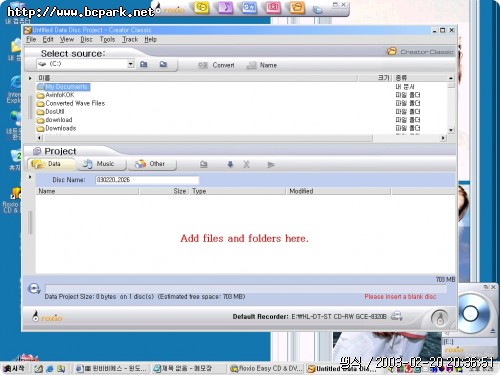The height and width of the screenshot is (375, 500).
Task: Open the yellow disc copier icon in Roxio launcher
Action: [202, 7]
